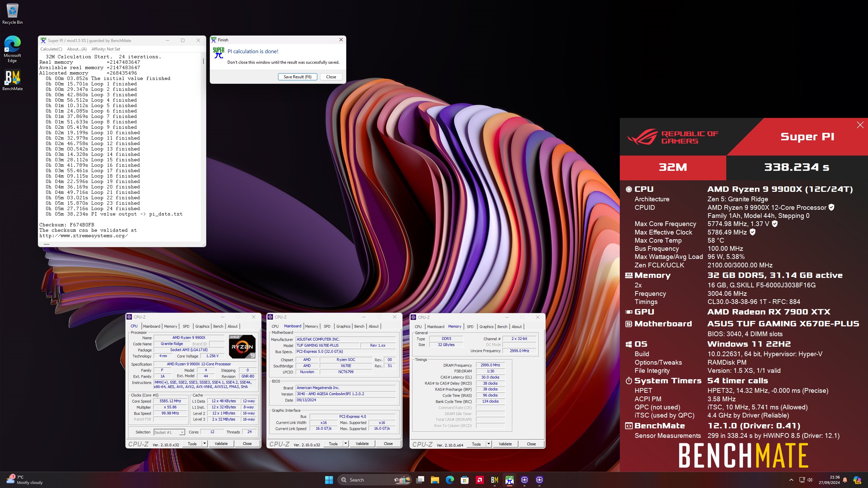Viewport: 868px width, 488px height.
Task: Switch to Super PI via taskbar icon
Action: 510,480
